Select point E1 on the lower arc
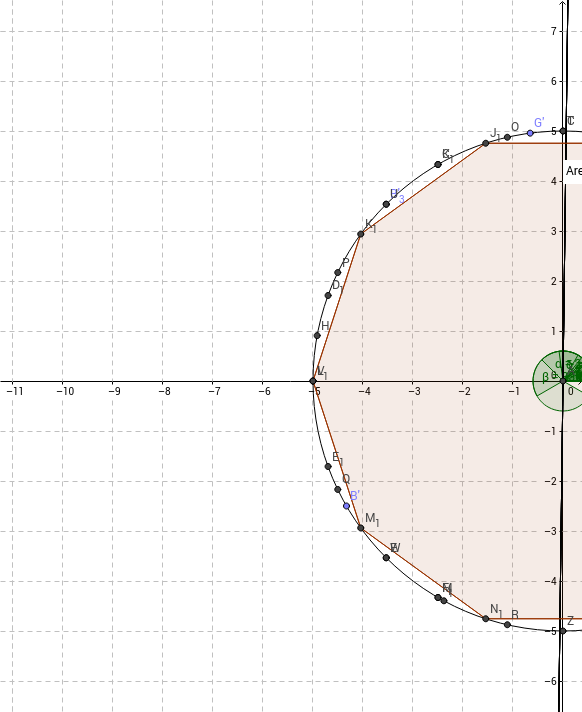The image size is (582, 712). [328, 466]
